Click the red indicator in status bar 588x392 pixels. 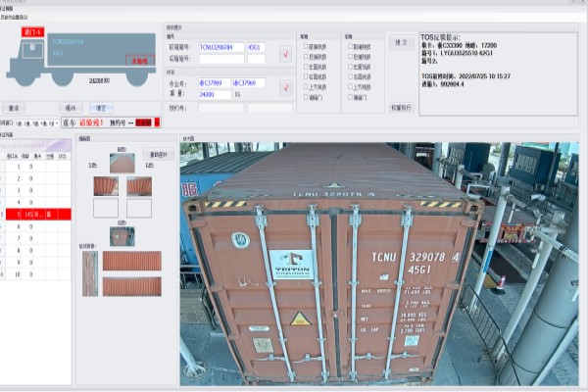(x=145, y=122)
